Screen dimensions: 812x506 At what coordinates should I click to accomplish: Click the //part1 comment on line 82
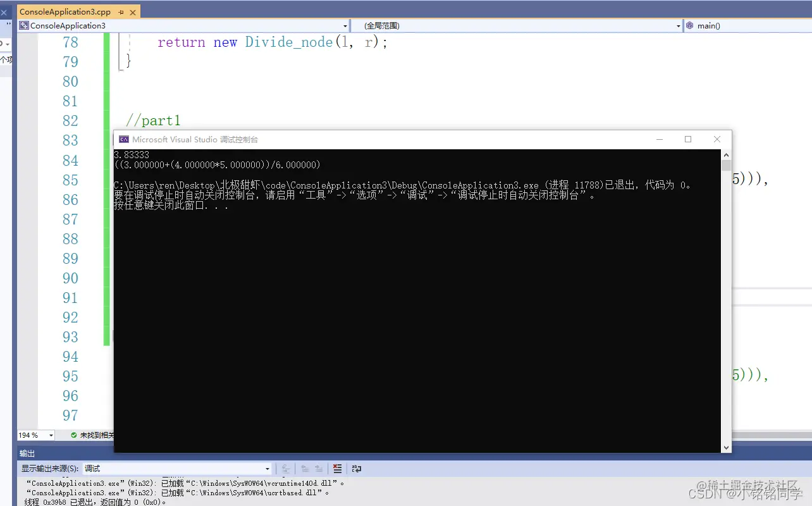[x=153, y=121]
